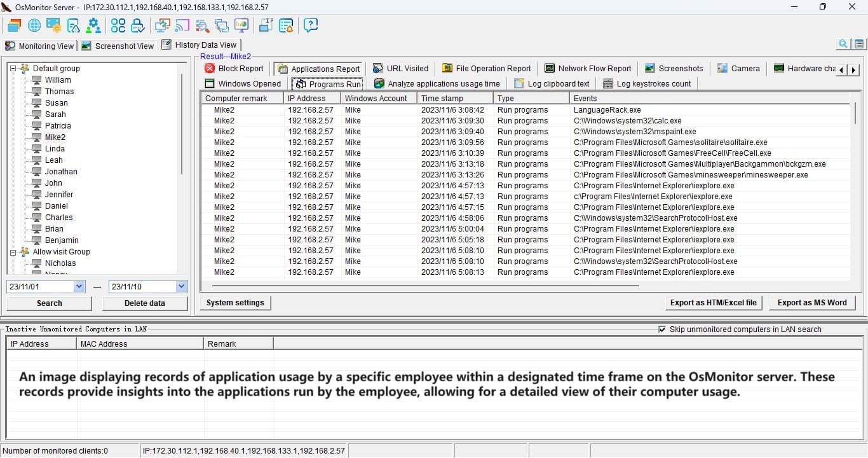Click the Programs Run button
The width and height of the screenshot is (868, 458).
pos(328,84)
